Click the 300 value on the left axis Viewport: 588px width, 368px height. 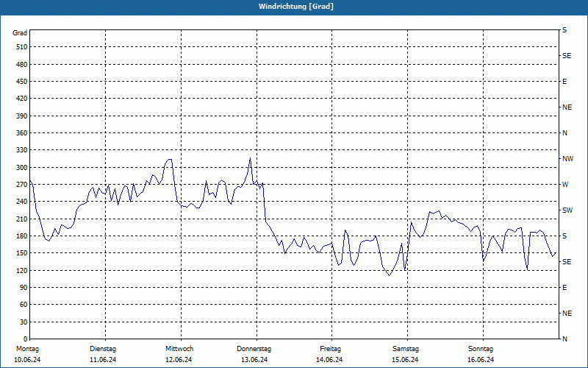point(22,167)
